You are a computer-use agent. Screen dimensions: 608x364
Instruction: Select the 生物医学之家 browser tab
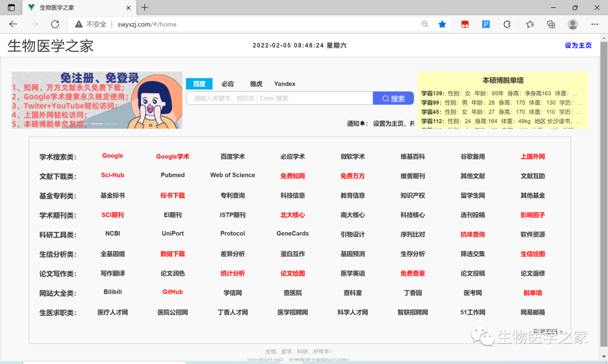[79, 7]
